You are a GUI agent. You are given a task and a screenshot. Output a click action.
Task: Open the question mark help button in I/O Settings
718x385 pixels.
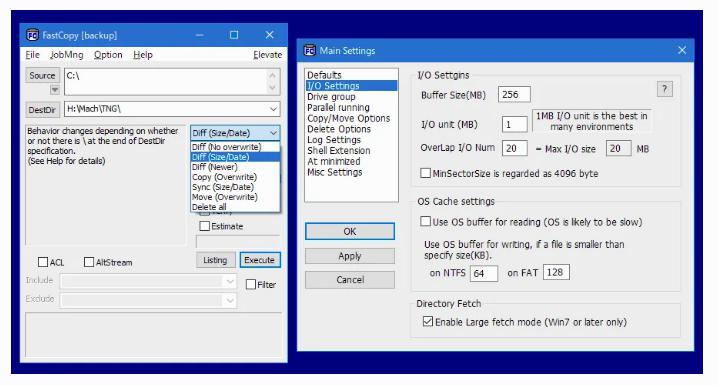tap(664, 88)
